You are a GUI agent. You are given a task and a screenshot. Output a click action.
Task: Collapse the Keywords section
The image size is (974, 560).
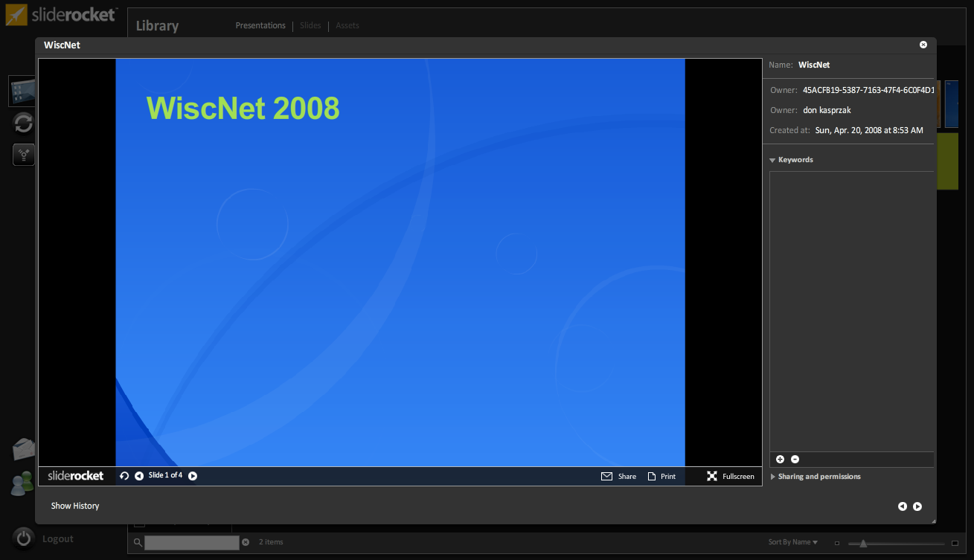coord(772,160)
